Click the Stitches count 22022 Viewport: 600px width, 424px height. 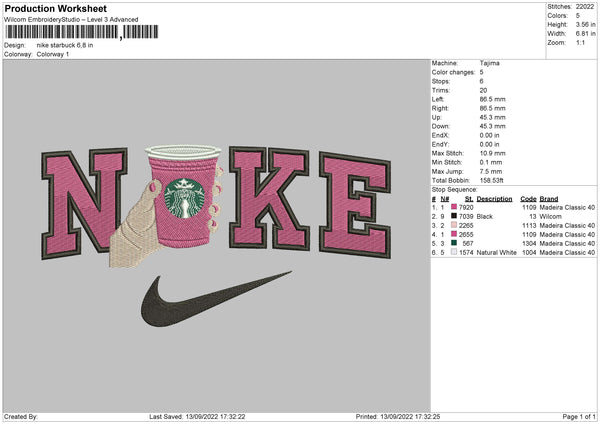pyautogui.click(x=587, y=6)
